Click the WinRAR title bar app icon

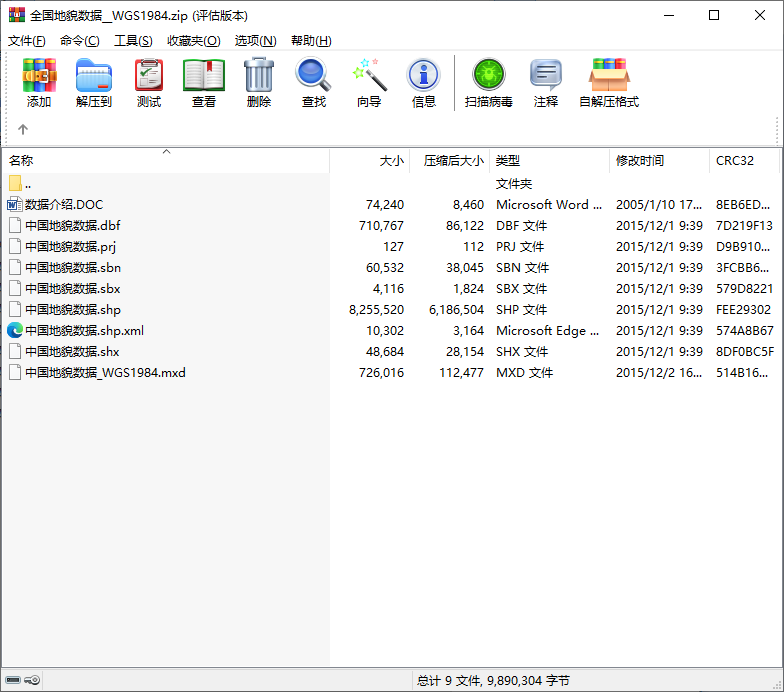tap(16, 15)
